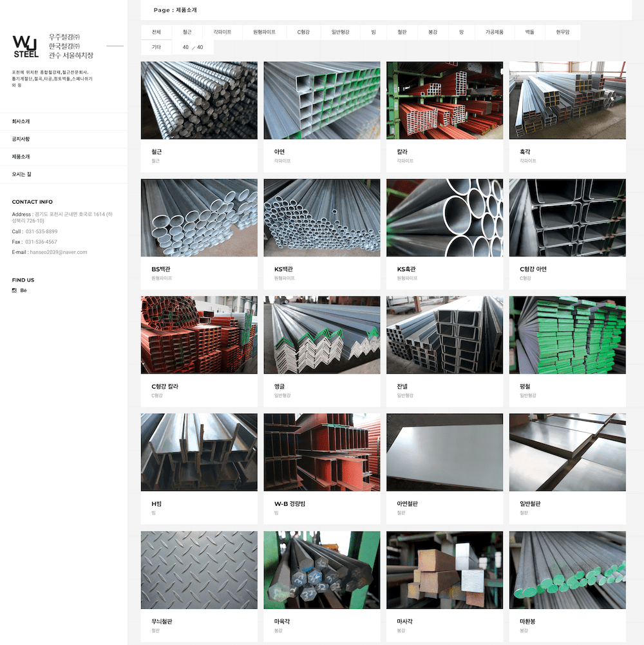Screen dimensions: 644x645
Task: Click the WJ STEEL logo
Action: pyautogui.click(x=26, y=46)
